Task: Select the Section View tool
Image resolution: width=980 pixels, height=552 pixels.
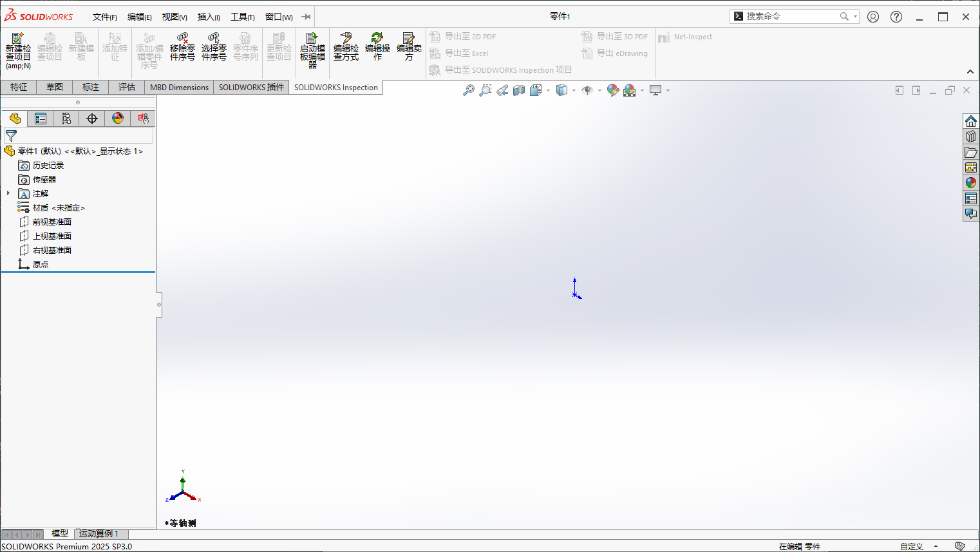Action: 519,90
